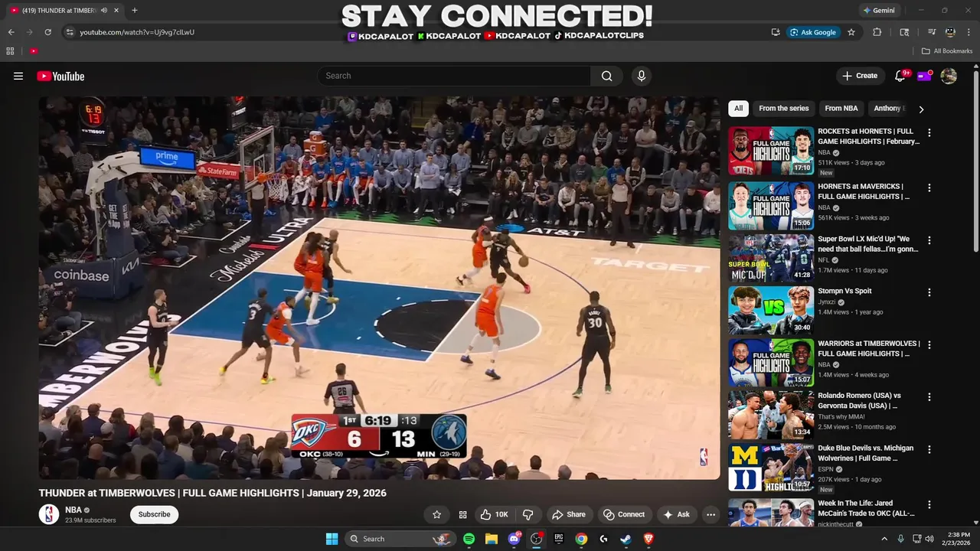980x551 pixels.
Task: Open the clock showing 2:38 PM
Action: 959,539
